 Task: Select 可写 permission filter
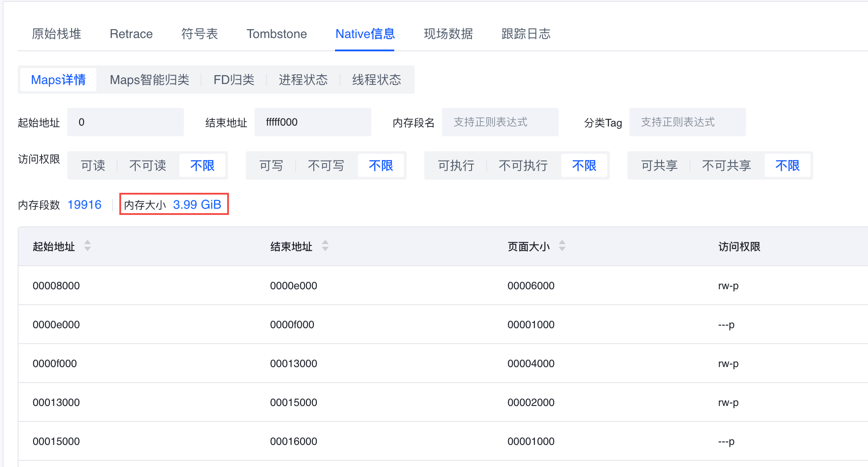[x=271, y=165]
